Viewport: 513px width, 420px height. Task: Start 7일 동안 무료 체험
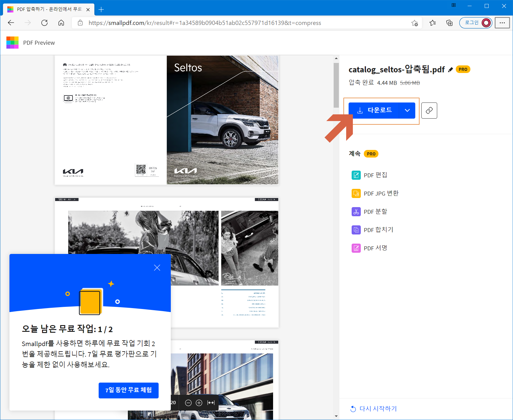click(x=128, y=390)
